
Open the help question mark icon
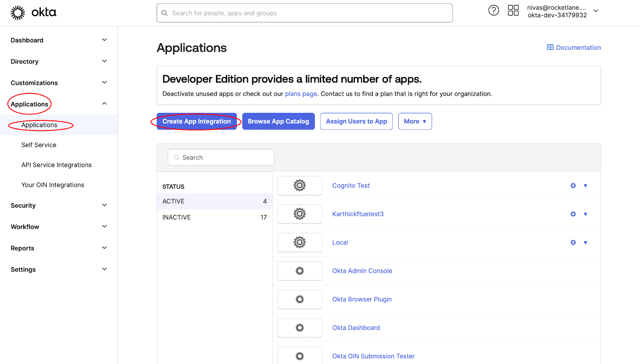(x=494, y=10)
